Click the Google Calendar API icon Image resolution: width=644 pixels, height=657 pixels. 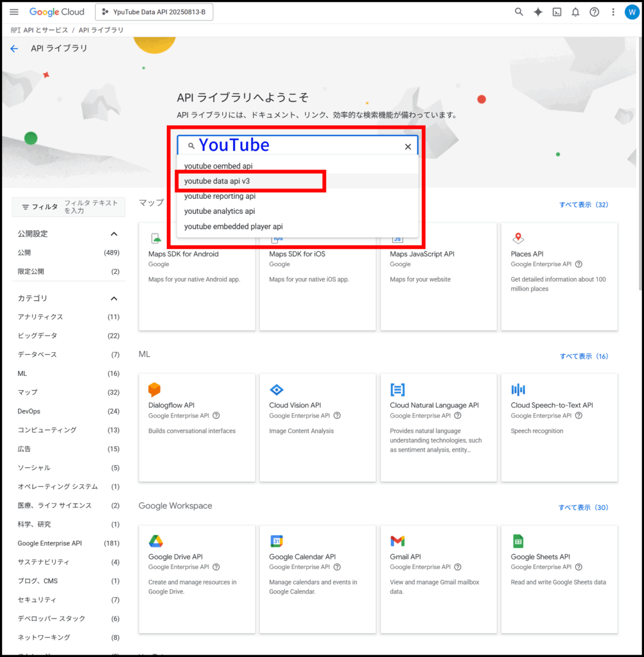tap(276, 541)
